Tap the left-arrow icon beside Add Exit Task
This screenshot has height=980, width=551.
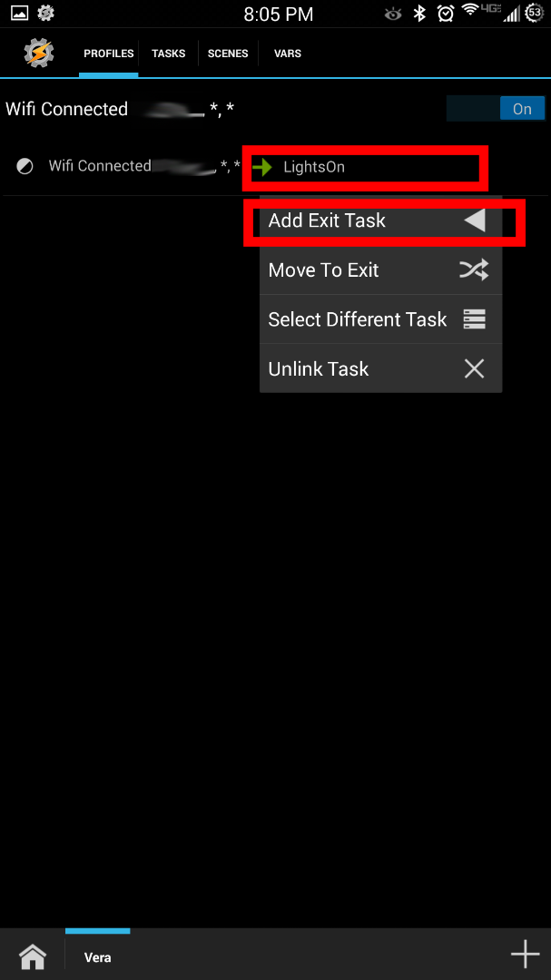point(473,220)
